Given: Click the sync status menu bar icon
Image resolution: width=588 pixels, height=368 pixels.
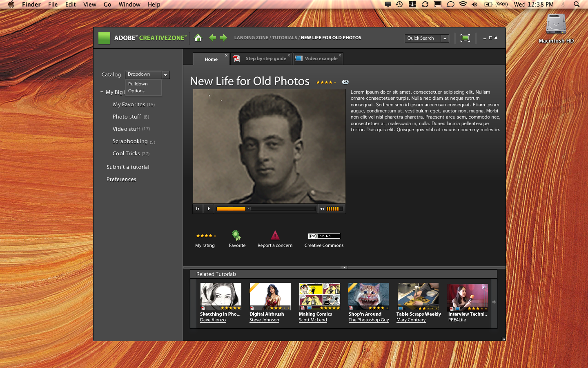Looking at the screenshot, I should click(425, 4).
